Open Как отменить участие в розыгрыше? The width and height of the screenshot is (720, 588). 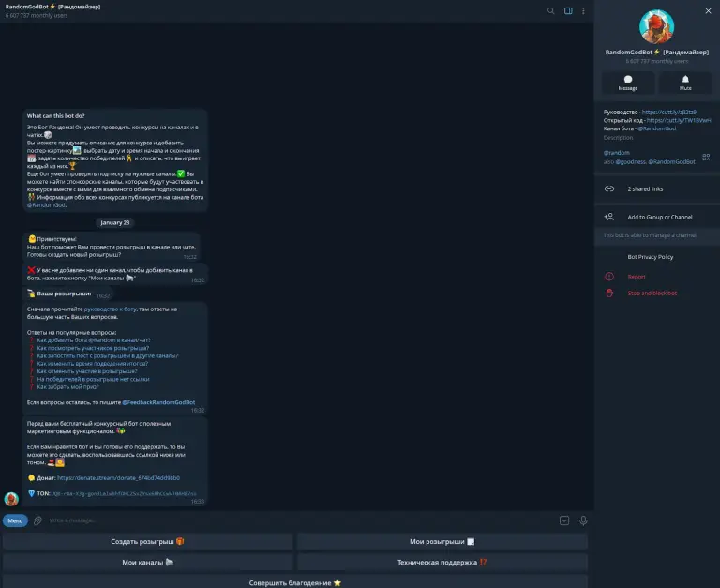click(x=87, y=371)
